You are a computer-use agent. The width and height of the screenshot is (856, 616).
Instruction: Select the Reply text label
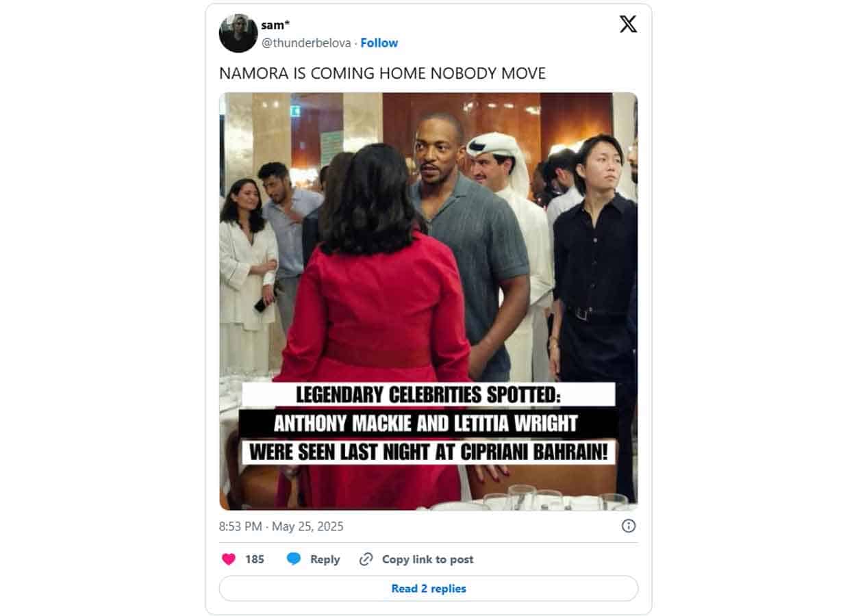[x=325, y=559]
